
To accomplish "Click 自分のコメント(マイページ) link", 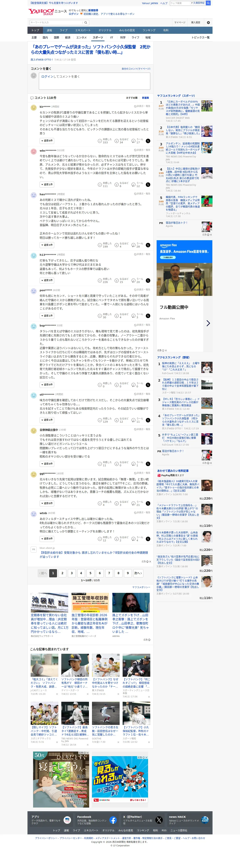I will point(136,69).
